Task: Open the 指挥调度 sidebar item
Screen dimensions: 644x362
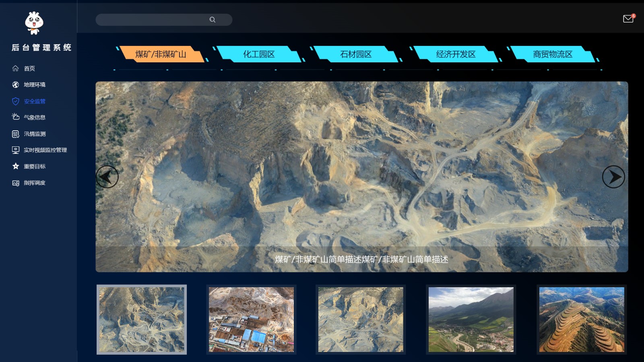Action: [35, 183]
